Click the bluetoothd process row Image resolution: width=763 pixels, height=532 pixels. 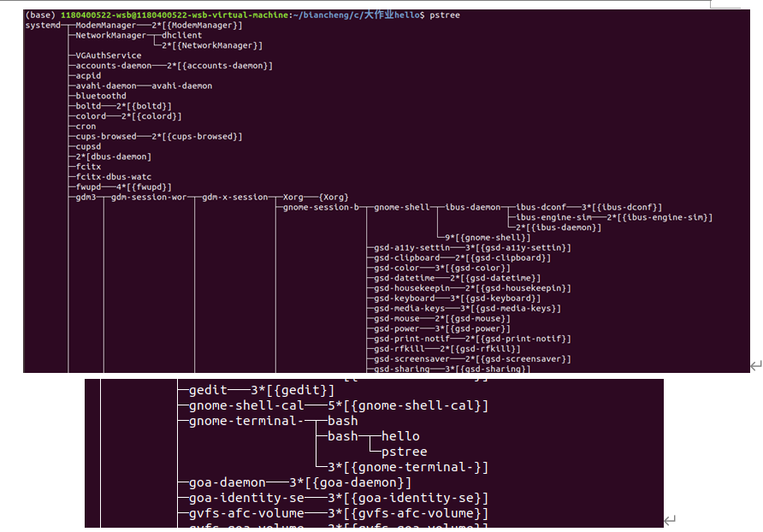pos(101,96)
